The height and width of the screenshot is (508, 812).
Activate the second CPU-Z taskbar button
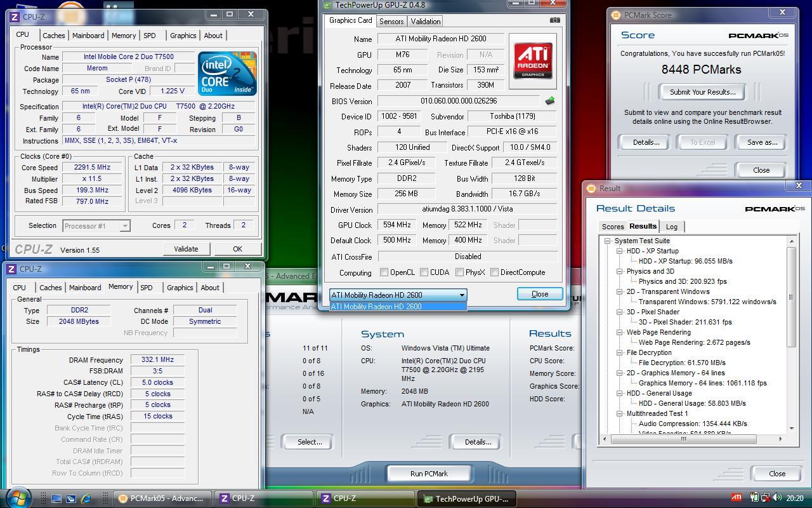pyautogui.click(x=365, y=498)
